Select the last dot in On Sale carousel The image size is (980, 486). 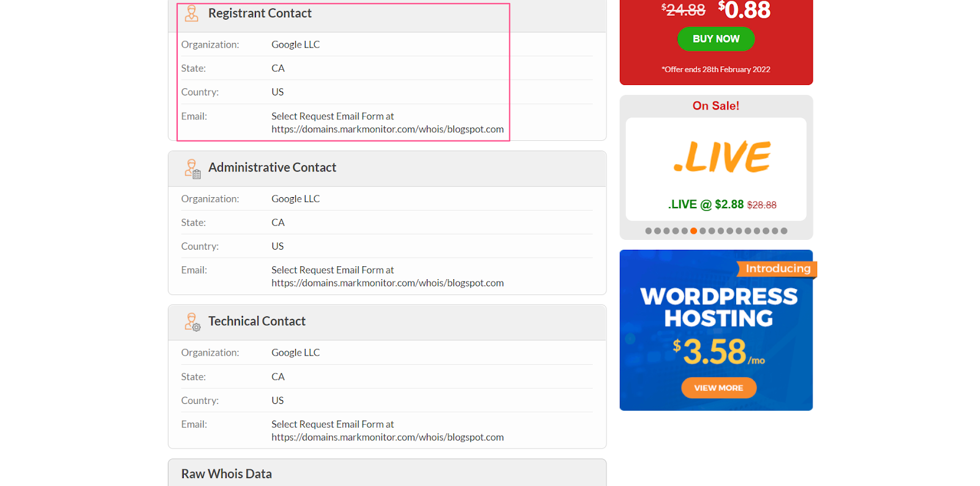[784, 231]
